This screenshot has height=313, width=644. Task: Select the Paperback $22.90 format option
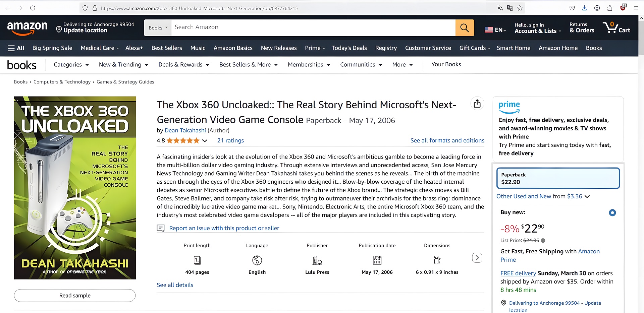pos(558,178)
